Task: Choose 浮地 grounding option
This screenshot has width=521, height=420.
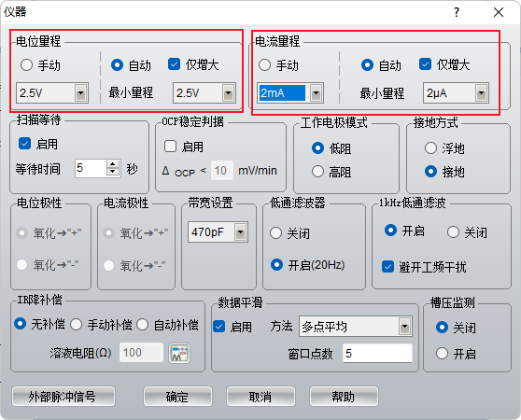Action: (430, 148)
